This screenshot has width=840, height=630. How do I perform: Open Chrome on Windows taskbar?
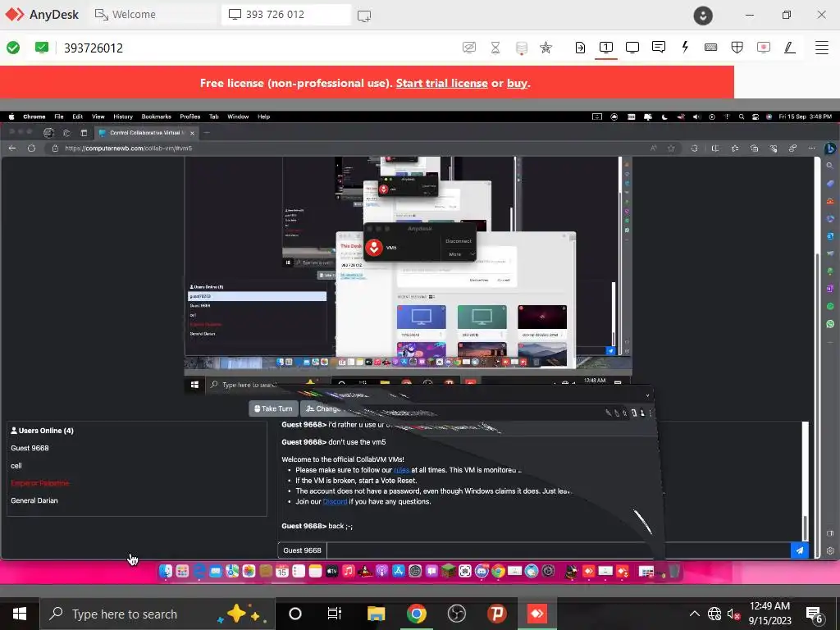pos(416,614)
